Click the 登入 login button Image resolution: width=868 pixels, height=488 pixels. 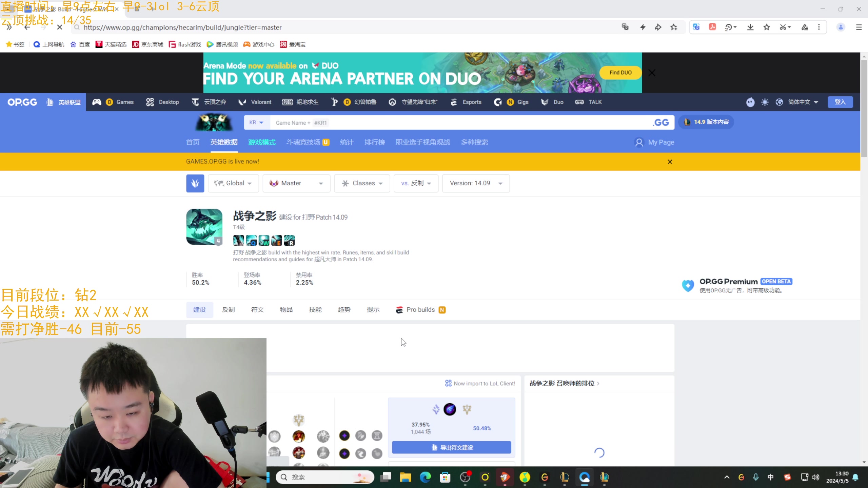click(x=840, y=102)
